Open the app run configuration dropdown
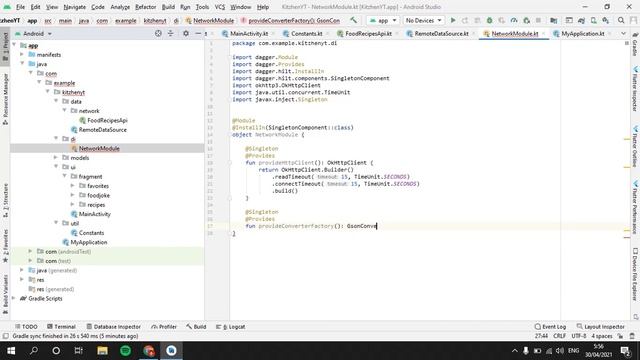The height and width of the screenshot is (360, 640). 382,20
